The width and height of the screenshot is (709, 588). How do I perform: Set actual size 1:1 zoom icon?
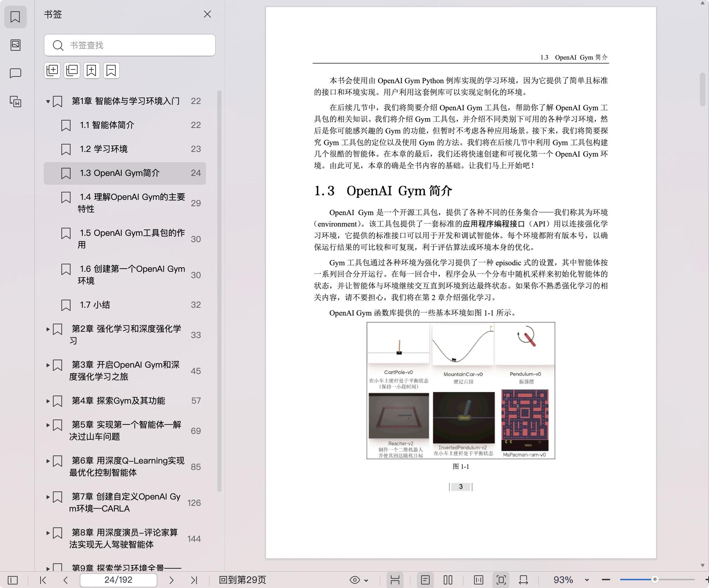[x=479, y=580]
